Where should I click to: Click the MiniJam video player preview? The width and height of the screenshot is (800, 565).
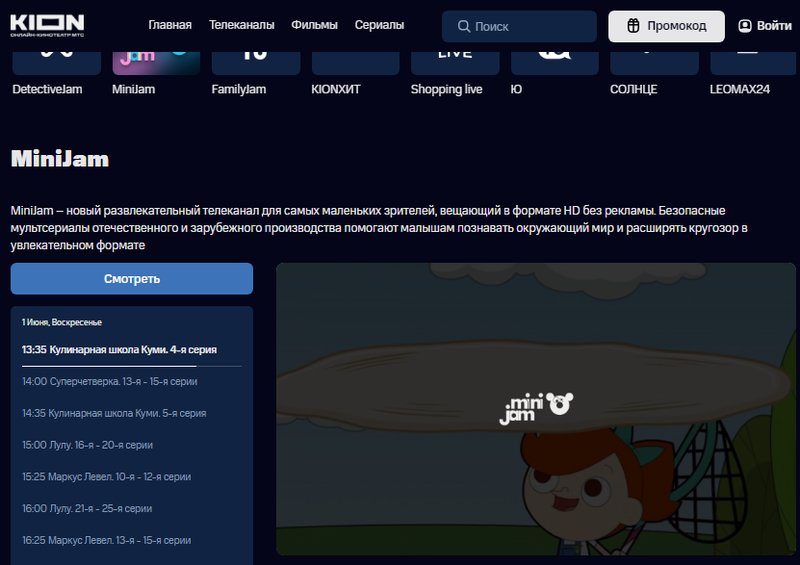(537, 408)
